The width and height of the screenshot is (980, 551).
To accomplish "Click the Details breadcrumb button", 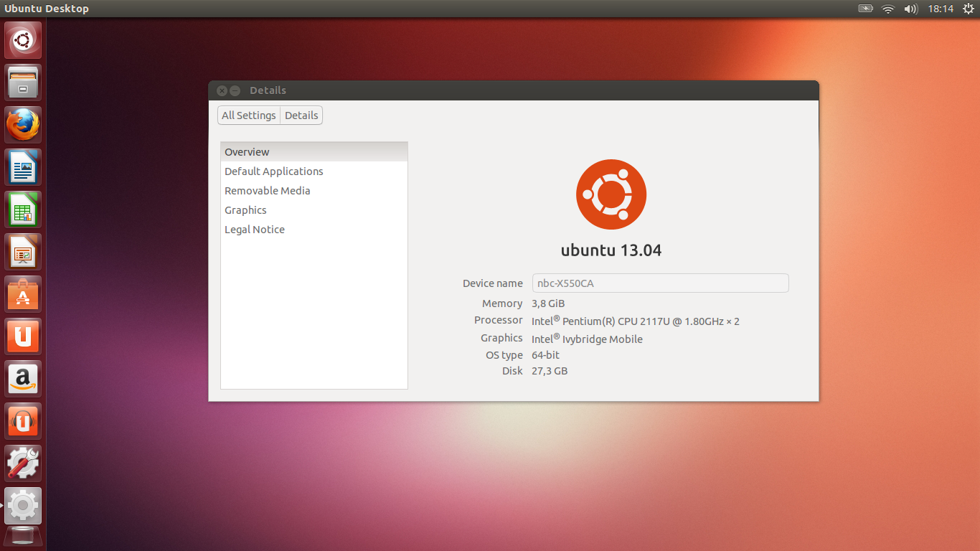I will pos(301,116).
